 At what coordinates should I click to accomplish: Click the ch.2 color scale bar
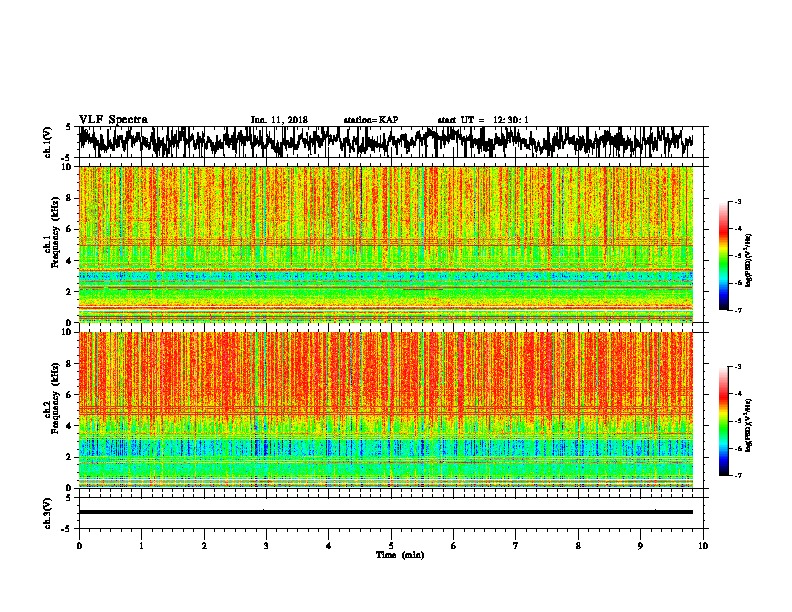pyautogui.click(x=724, y=421)
